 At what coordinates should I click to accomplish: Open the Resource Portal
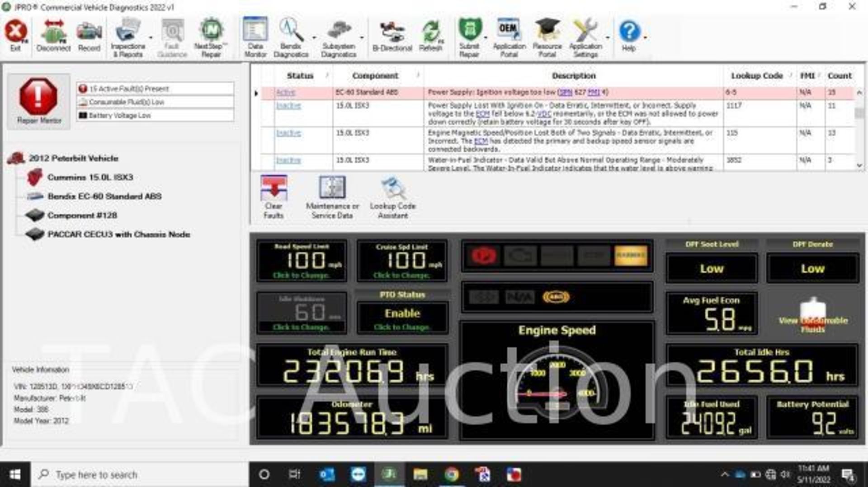pyautogui.click(x=547, y=38)
